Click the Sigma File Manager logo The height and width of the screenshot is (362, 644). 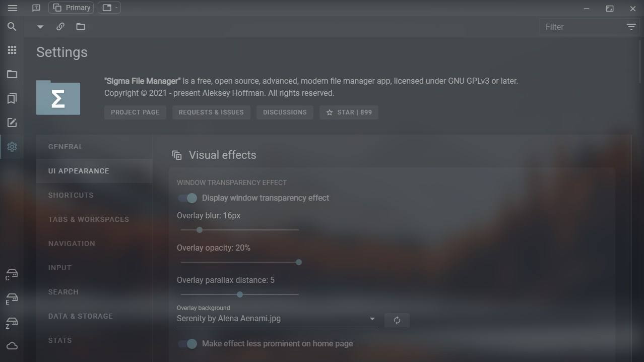coord(58,98)
